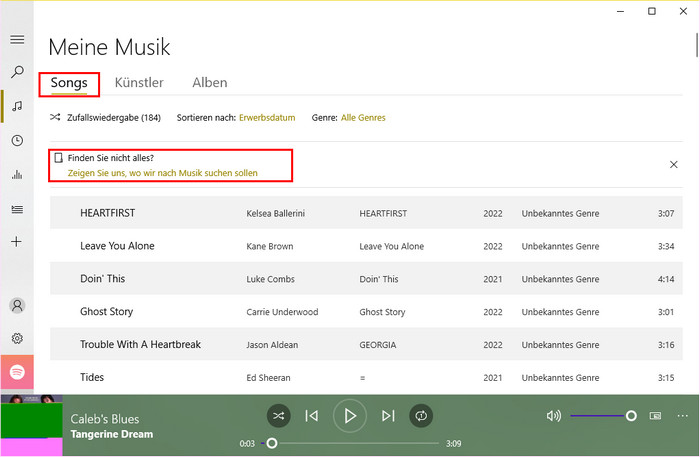Open artist Jason Aldean
Image resolution: width=700 pixels, height=457 pixels.
tap(272, 345)
